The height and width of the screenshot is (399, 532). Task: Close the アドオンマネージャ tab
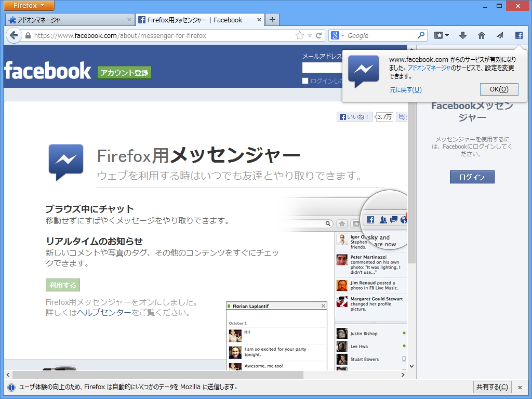pos(129,20)
